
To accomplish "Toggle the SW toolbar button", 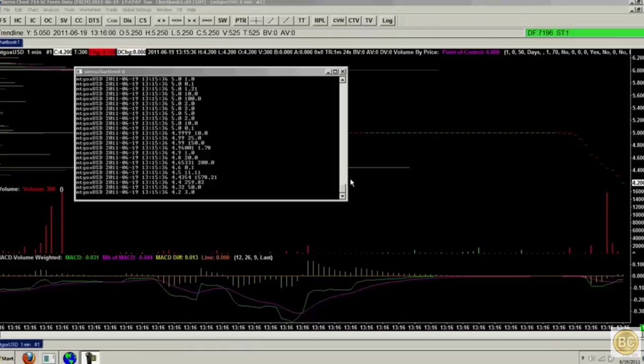I will 222,20.
